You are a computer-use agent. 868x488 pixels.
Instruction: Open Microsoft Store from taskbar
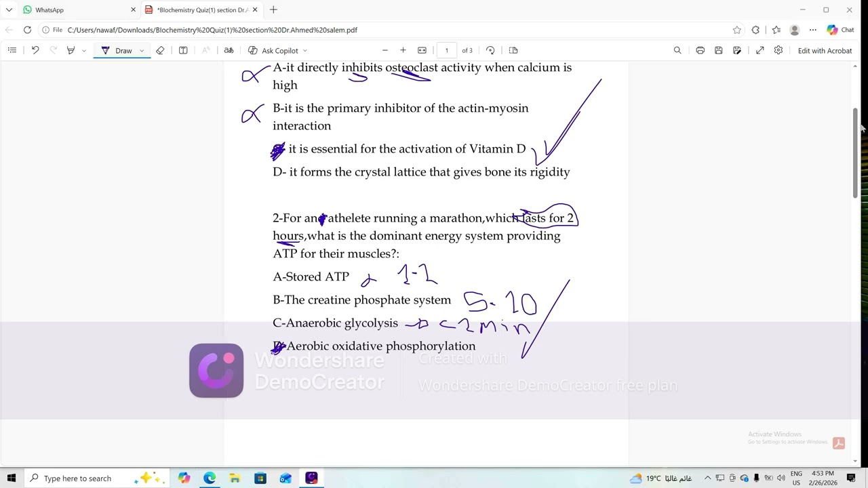[x=260, y=478]
